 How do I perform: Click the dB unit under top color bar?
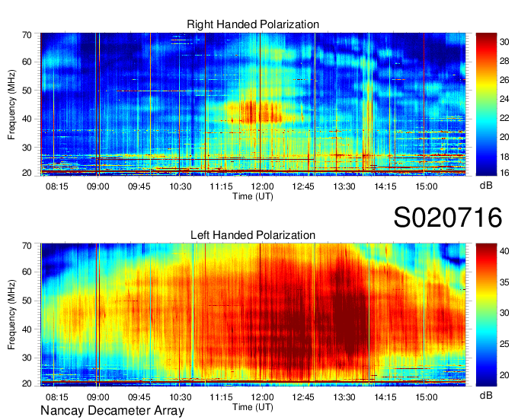pos(486,186)
